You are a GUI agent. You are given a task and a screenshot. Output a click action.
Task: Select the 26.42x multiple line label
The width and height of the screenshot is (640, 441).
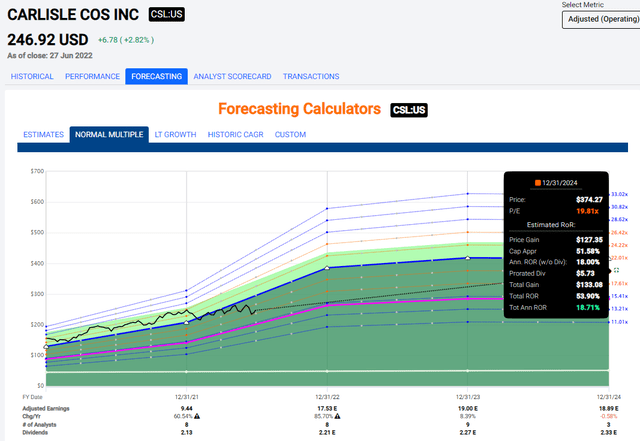(619, 233)
